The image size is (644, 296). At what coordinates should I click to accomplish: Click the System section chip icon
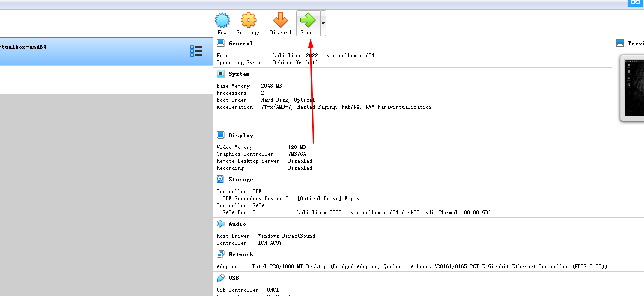[221, 74]
